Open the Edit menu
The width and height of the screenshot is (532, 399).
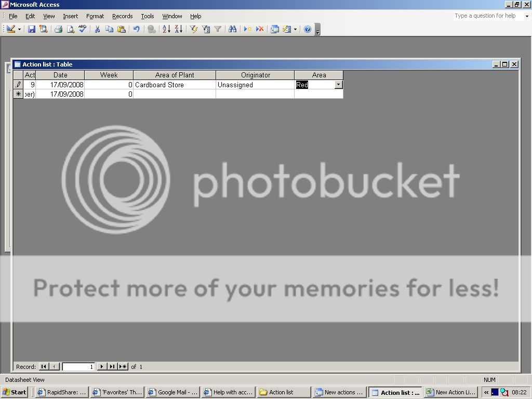click(x=30, y=16)
